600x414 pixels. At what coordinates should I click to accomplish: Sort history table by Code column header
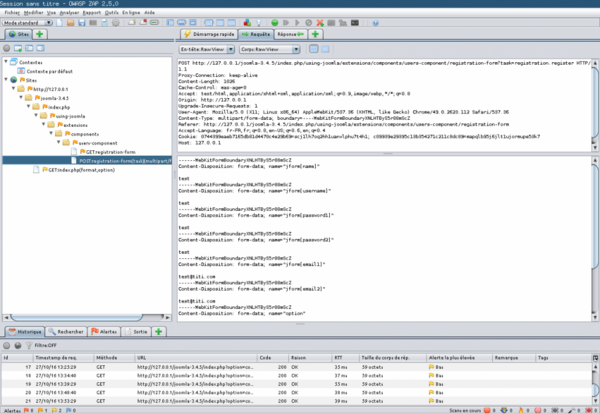coord(273,358)
